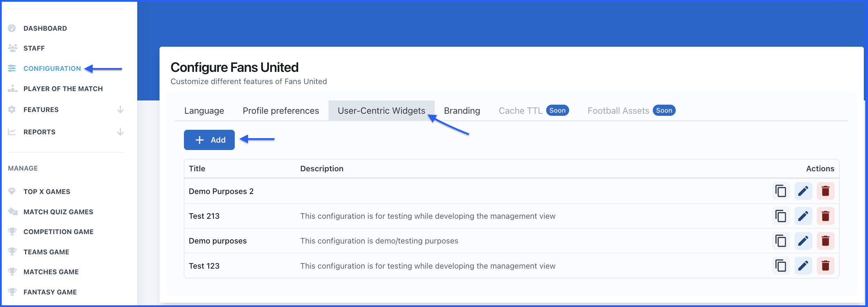Click the Staff people icon

coord(13,48)
